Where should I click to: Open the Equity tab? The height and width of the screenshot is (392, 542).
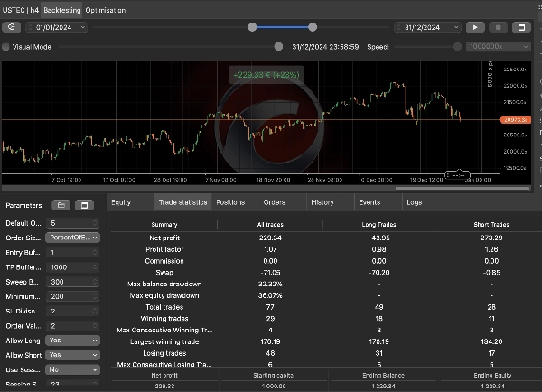pos(121,202)
